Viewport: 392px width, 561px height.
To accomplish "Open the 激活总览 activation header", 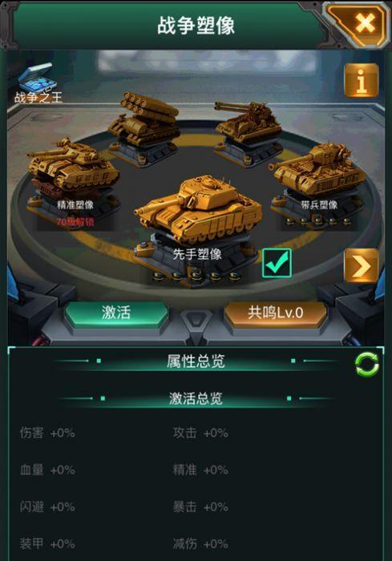I will coord(196,398).
